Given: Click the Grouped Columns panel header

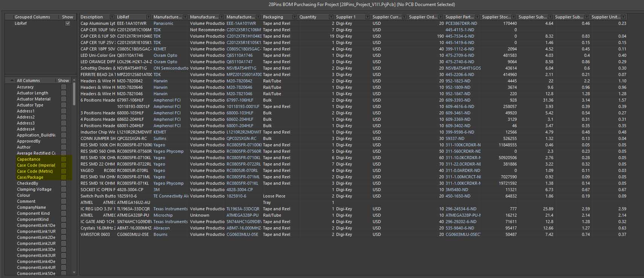Looking at the screenshot, I should pyautogui.click(x=32, y=17).
